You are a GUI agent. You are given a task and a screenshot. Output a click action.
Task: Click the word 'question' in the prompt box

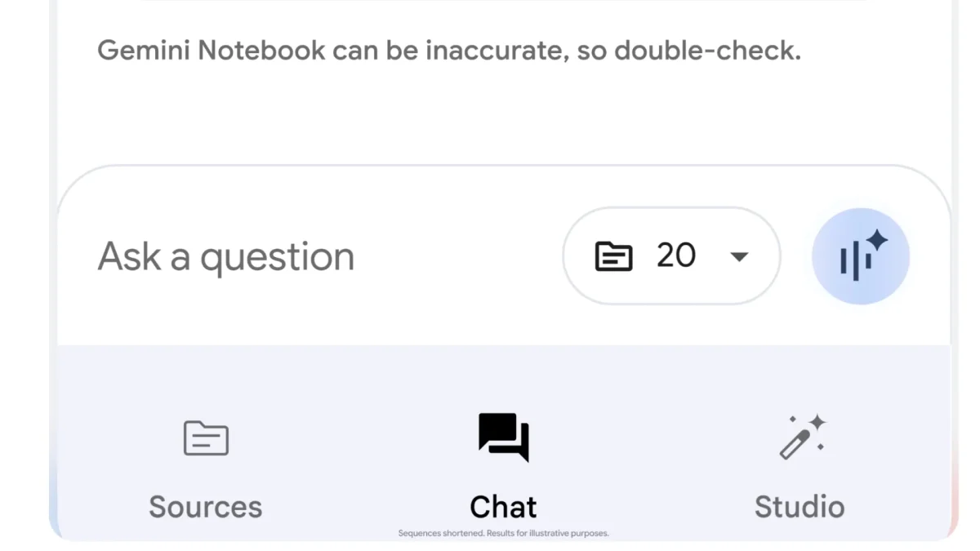278,259
